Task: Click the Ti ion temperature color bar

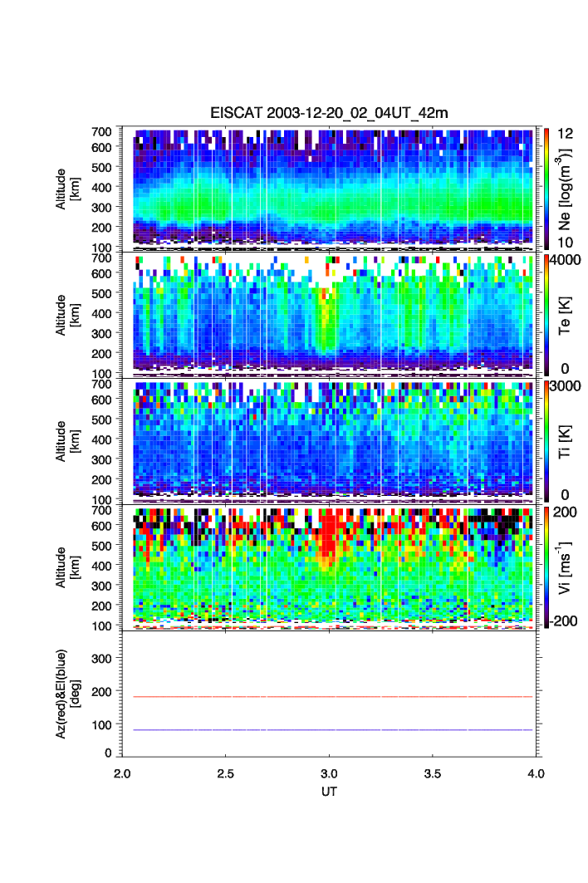Action: pos(546,439)
